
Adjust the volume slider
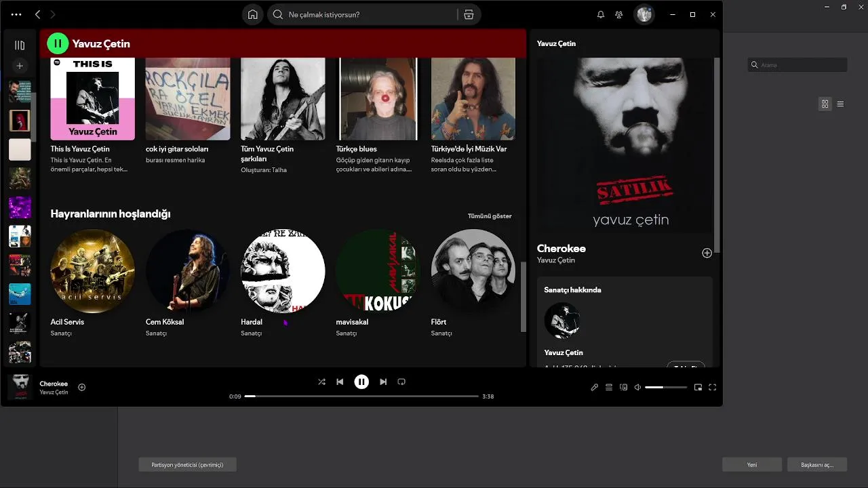[666, 387]
